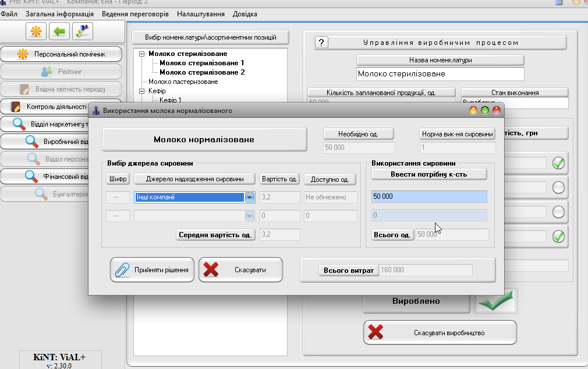Open the Загальна інформація menu

[x=59, y=14]
